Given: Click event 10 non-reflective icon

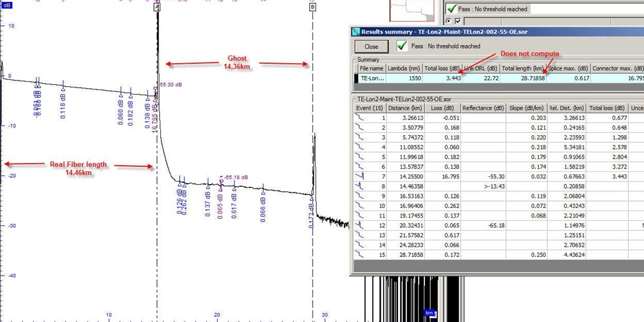Looking at the screenshot, I should tap(359, 206).
